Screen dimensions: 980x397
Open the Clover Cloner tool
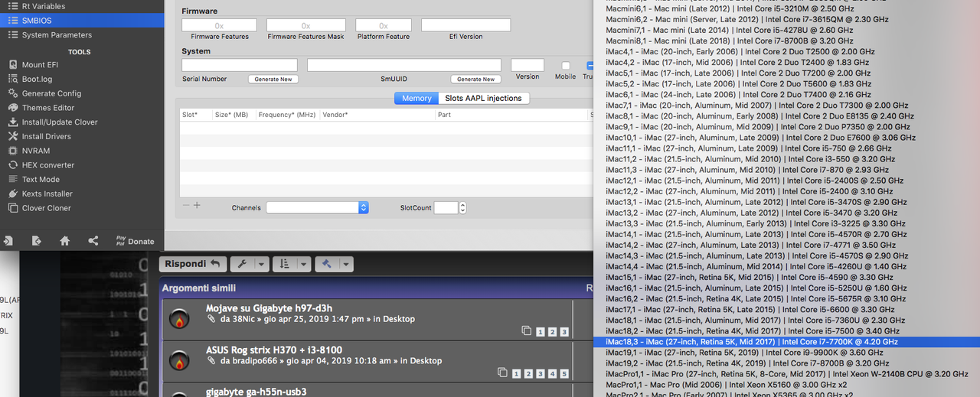[x=46, y=208]
